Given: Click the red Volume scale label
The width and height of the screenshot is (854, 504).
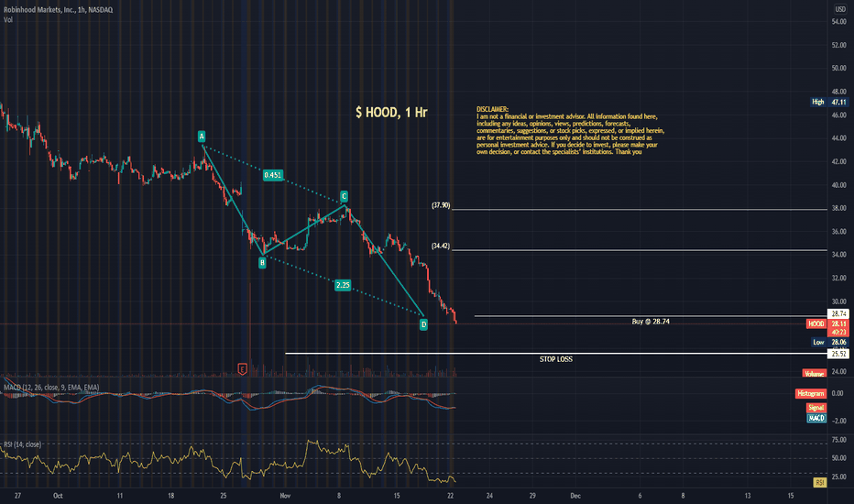Looking at the screenshot, I should click(815, 374).
